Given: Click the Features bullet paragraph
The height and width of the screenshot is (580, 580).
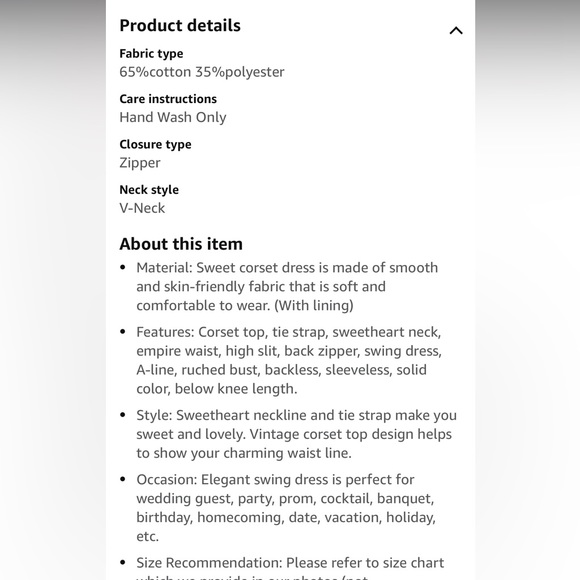Looking at the screenshot, I should pos(289,360).
